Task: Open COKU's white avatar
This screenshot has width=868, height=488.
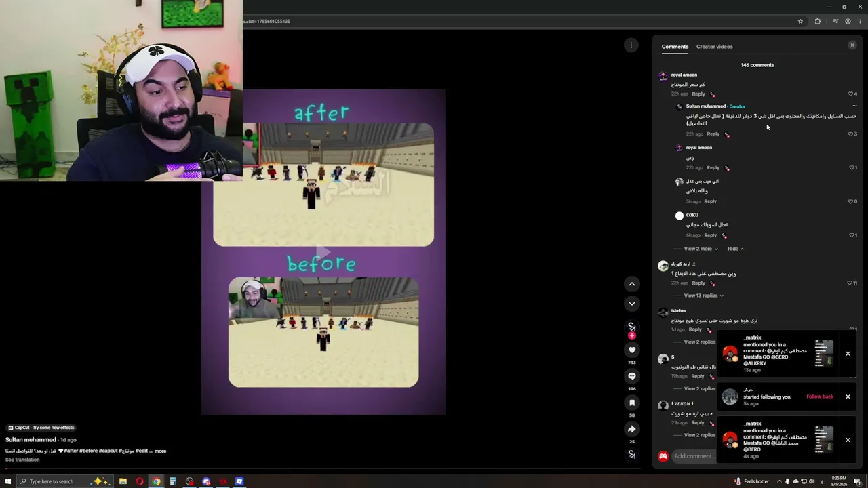Action: 679,216
